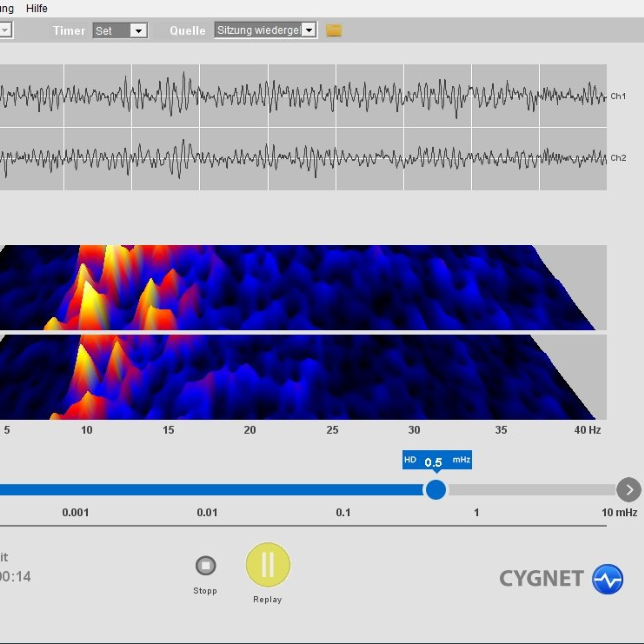Set slider near the 1 mHz mark
Screen dimensions: 644x644
477,490
